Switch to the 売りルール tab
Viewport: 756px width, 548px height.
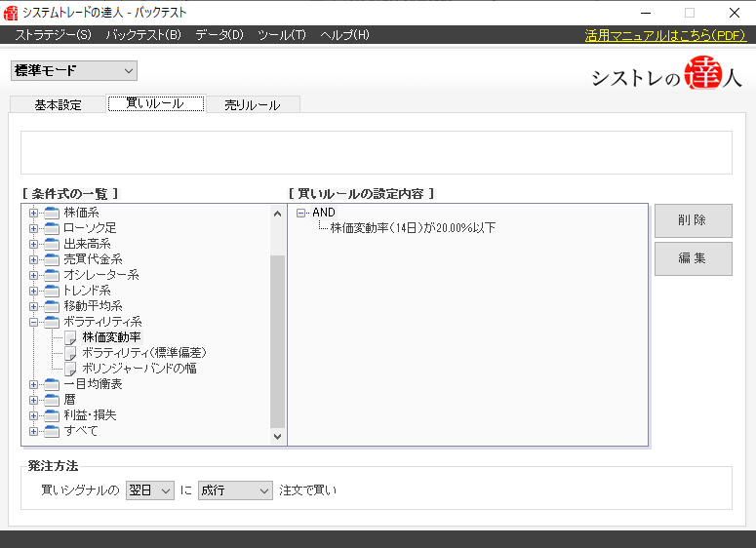click(x=253, y=104)
